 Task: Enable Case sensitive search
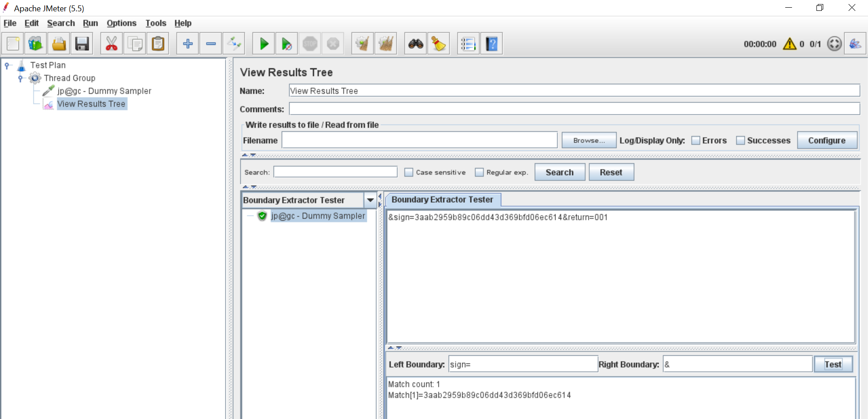point(408,172)
